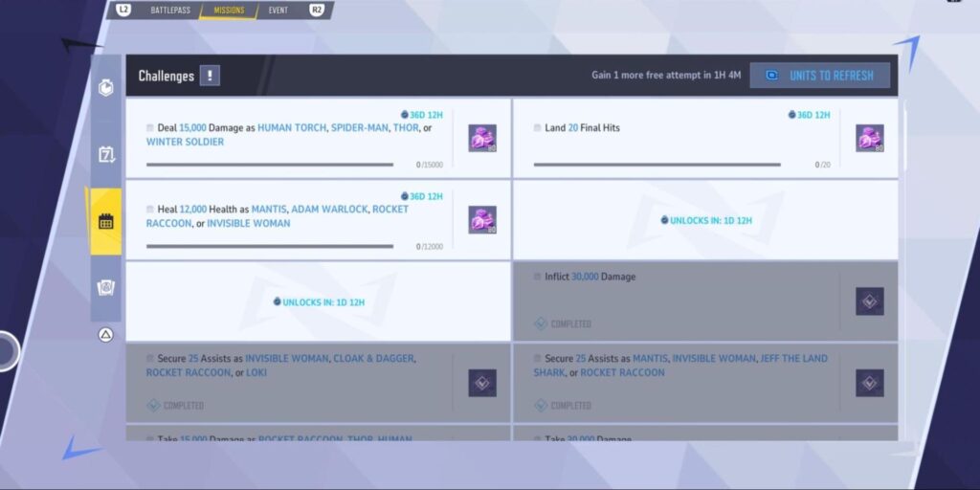Click completed reward icon for Loki assists challenge
980x490 pixels.
coord(482,383)
